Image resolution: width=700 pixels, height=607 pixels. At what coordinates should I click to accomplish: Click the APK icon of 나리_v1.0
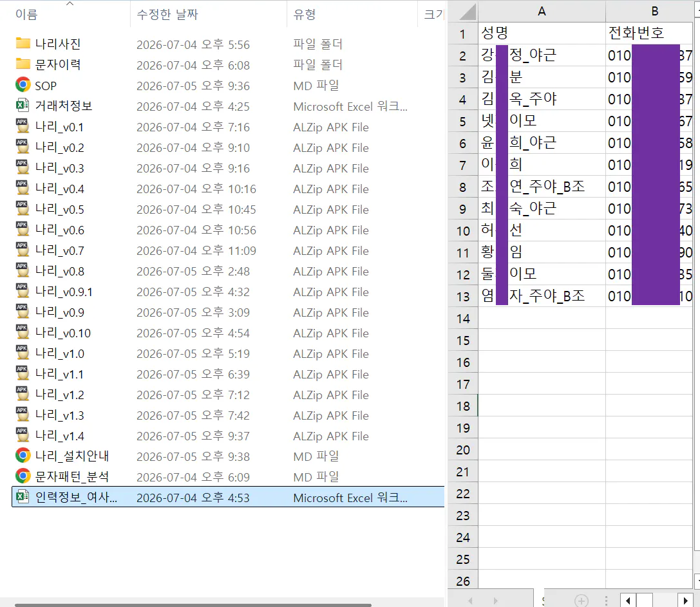click(23, 353)
